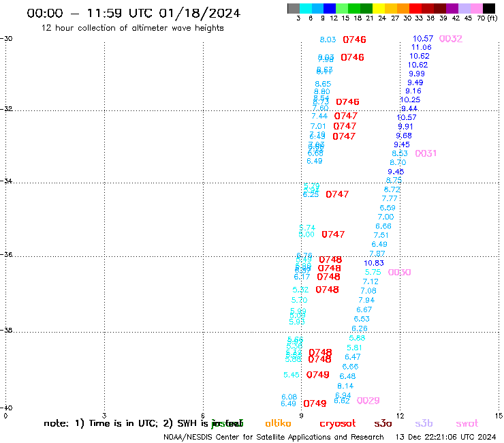Click the swot pass time '0029'
The width and height of the screenshot is (504, 443).
click(x=368, y=401)
